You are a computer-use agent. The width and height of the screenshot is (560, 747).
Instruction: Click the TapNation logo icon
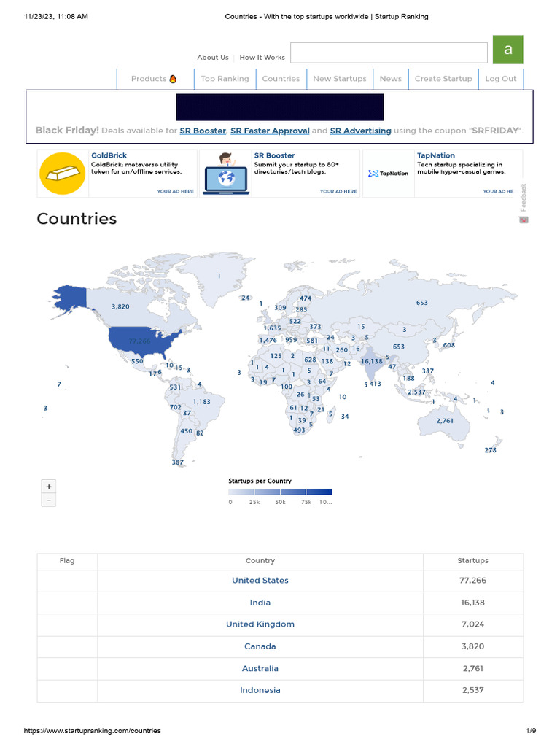[x=388, y=174]
